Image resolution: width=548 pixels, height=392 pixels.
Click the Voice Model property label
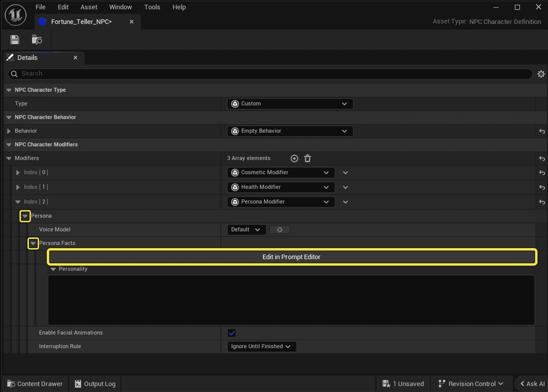click(x=55, y=229)
